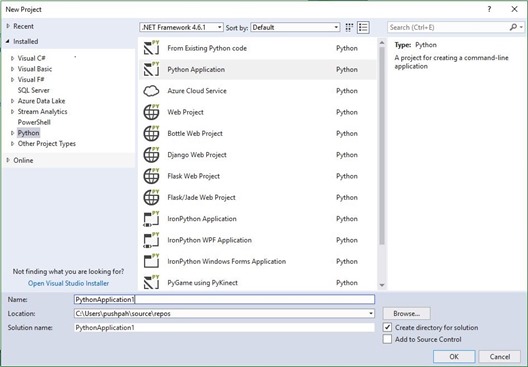The height and width of the screenshot is (367, 528).
Task: Click the Cancel button
Action: [500, 357]
